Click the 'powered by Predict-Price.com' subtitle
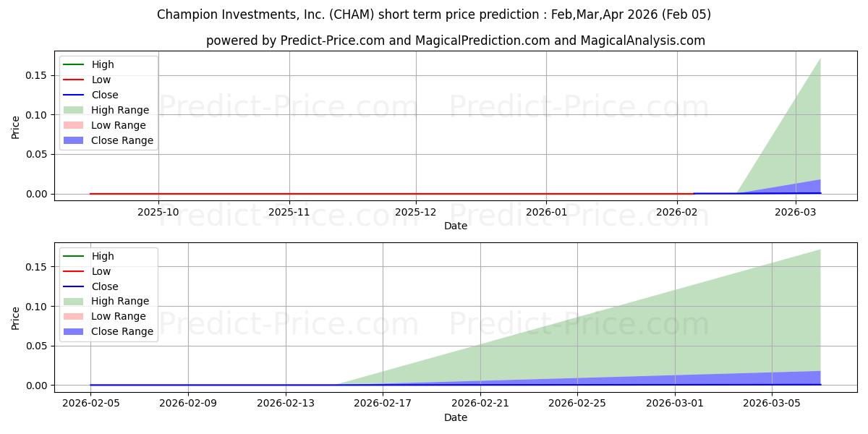868x434 pixels. click(455, 41)
